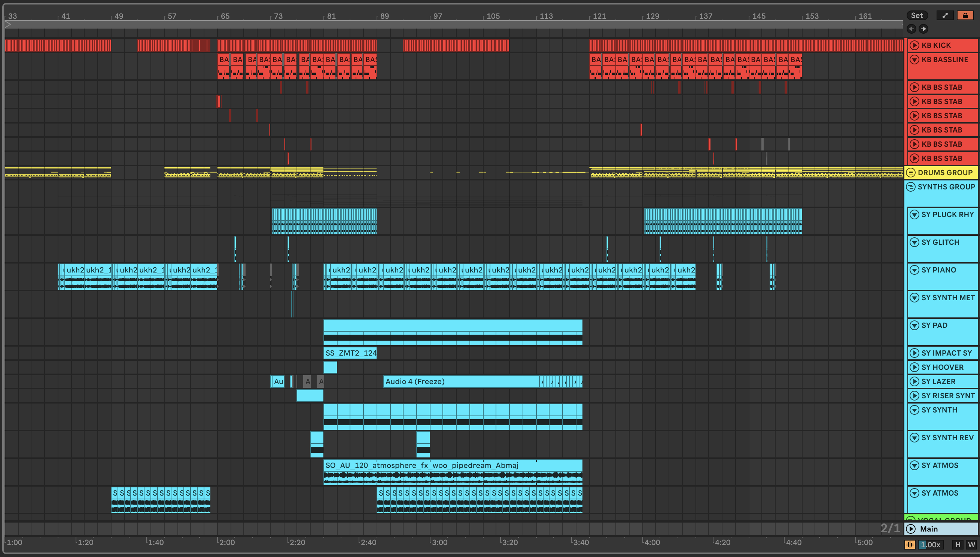Select the SY PIANO track header
The image size is (980, 557).
click(x=943, y=276)
